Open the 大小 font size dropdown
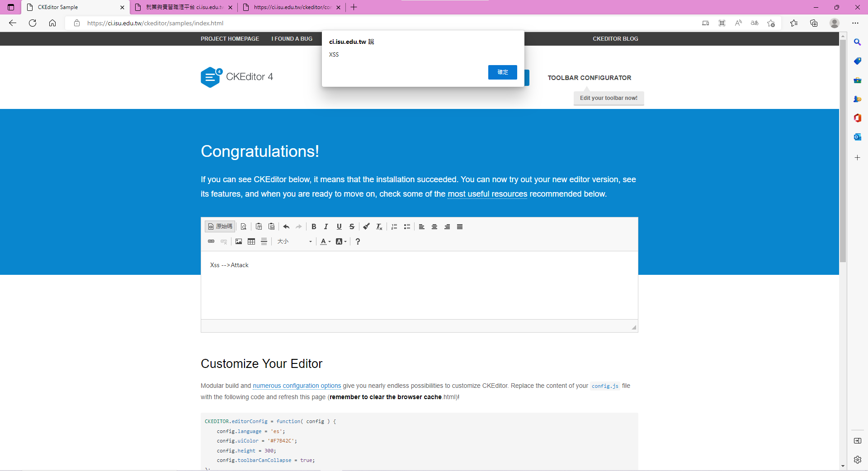 tap(294, 241)
